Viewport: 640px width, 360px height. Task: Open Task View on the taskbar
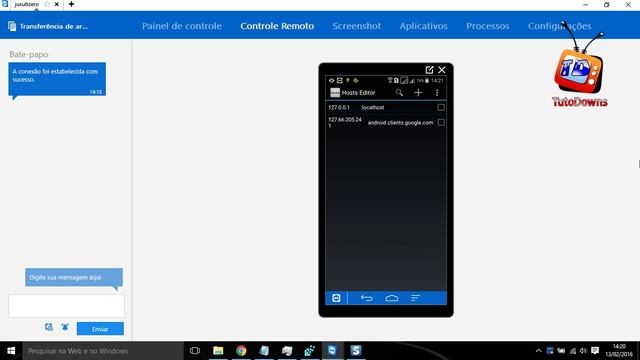coord(195,351)
